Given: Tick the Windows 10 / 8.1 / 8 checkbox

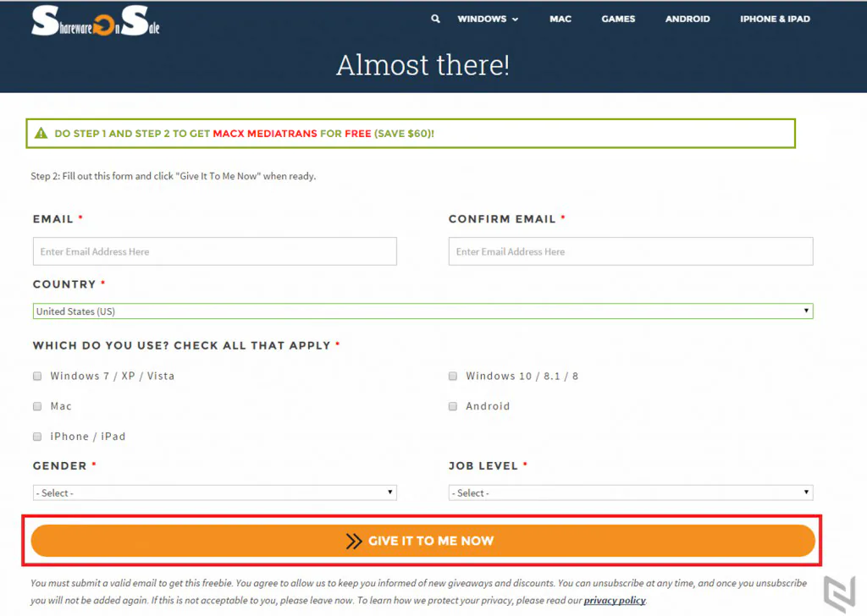Looking at the screenshot, I should click(453, 377).
